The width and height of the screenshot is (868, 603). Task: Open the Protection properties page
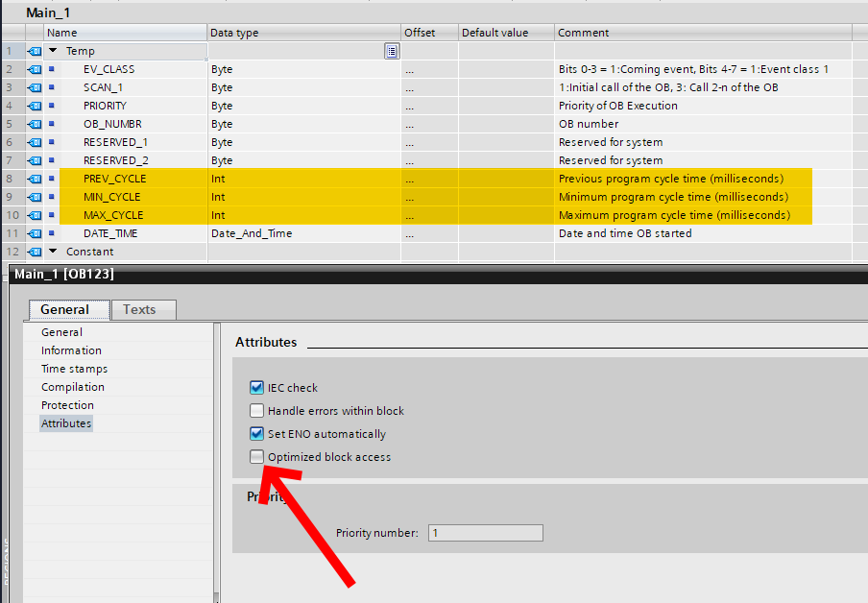click(67, 405)
